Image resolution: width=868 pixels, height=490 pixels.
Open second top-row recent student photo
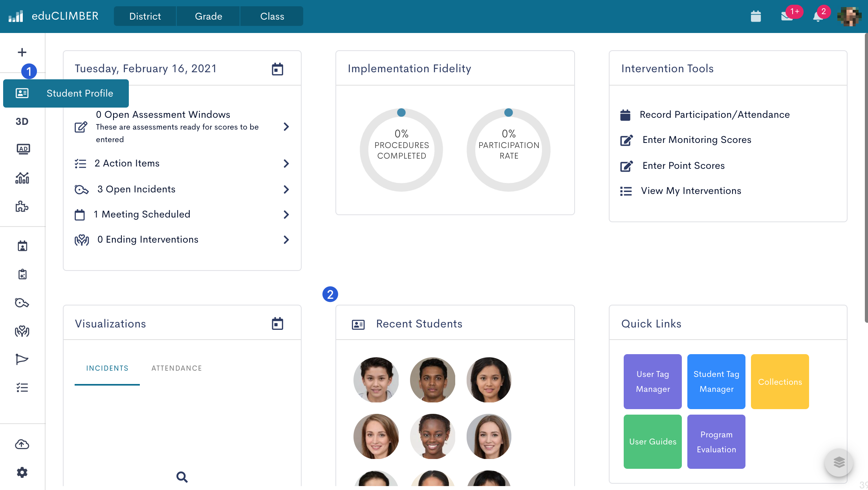point(432,380)
